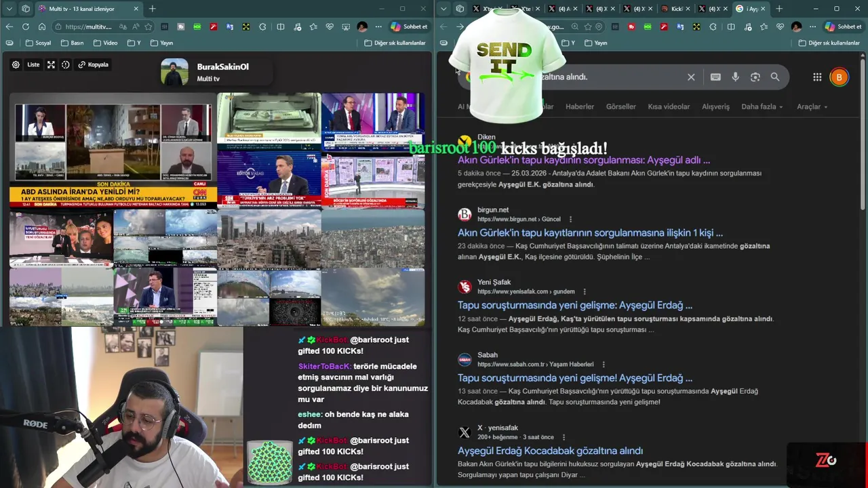Screen dimensions: 868x488
Task: Open on-screen keyboard icon in Google search
Action: (715, 77)
